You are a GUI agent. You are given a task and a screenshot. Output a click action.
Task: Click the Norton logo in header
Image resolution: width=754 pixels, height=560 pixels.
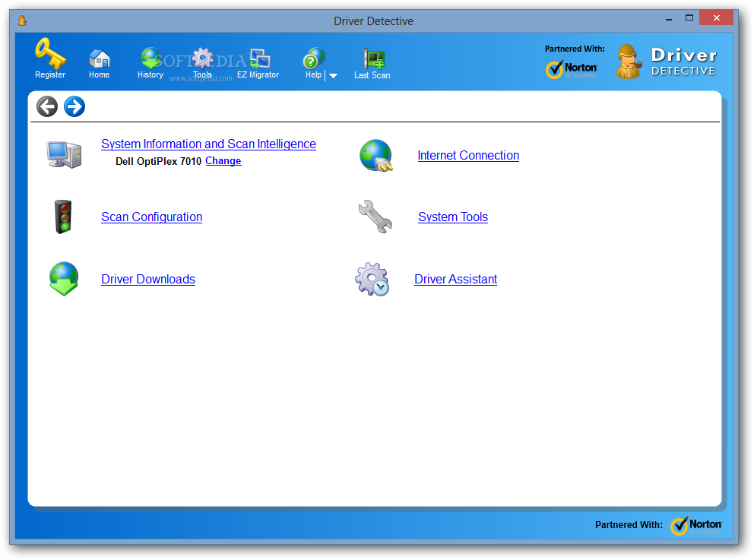pyautogui.click(x=572, y=69)
